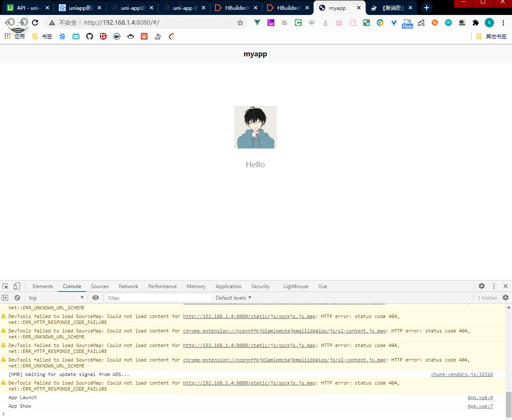Create a live expression with eye icon
Screen dimensions: 512x420
point(96,297)
